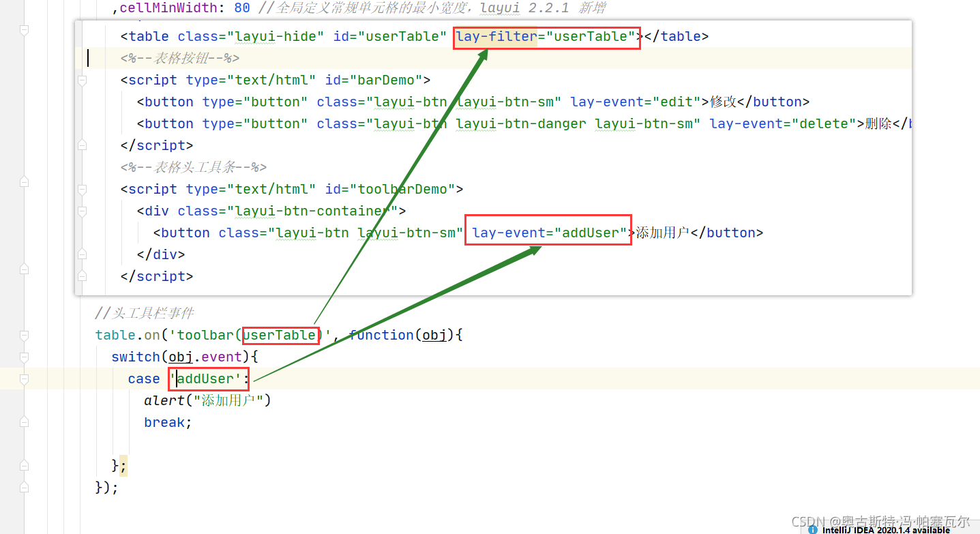Click the switch keyword

point(136,357)
